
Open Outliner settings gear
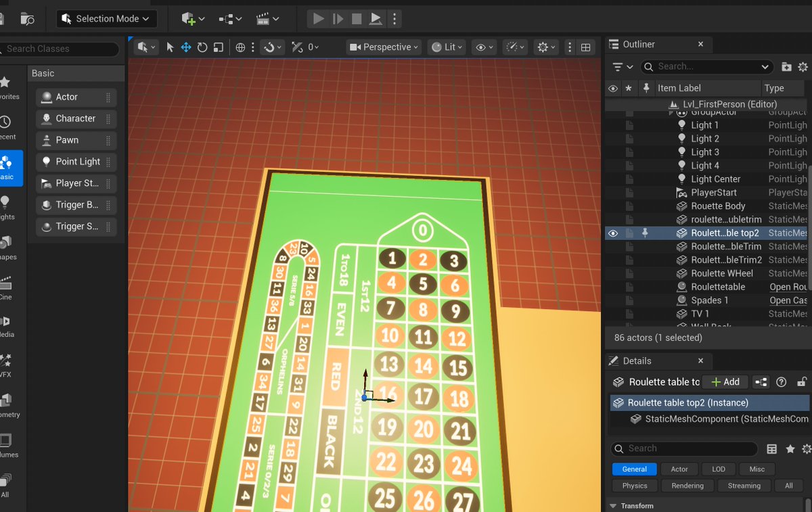pos(803,67)
